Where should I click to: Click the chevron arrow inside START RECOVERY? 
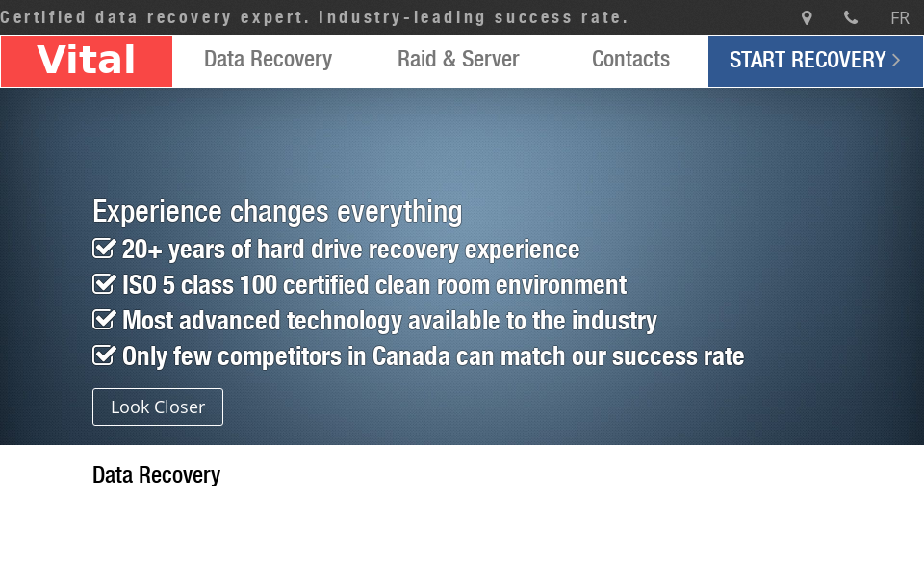[x=895, y=60]
